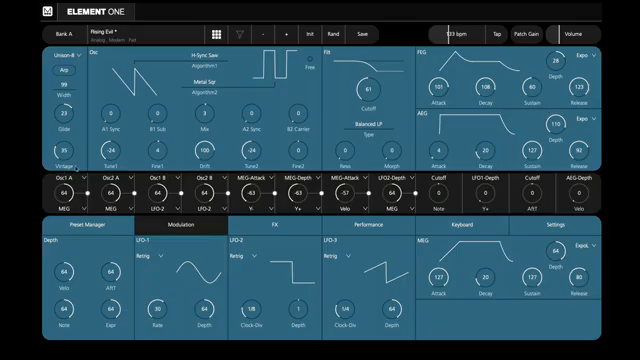This screenshot has height=360, width=640.
Task: Click the Patch Gain control
Action: pos(526,34)
